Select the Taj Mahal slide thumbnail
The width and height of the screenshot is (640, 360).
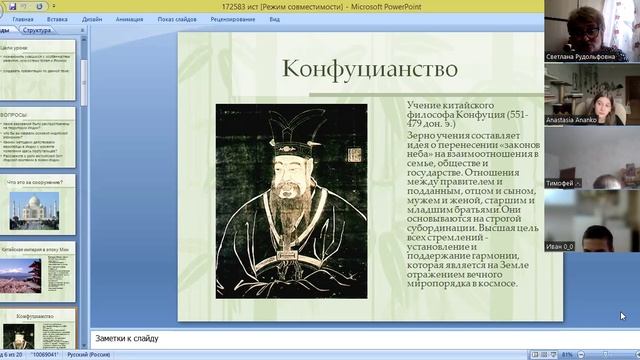pos(38,204)
